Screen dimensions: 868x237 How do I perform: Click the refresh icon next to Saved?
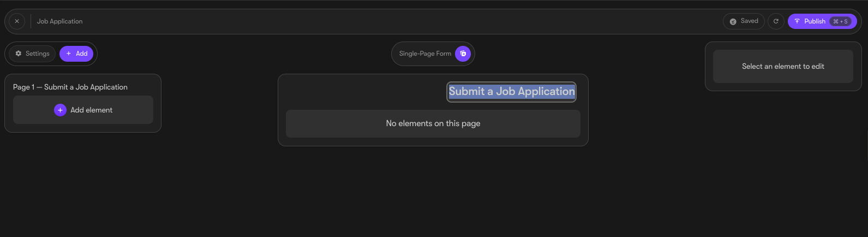(776, 21)
